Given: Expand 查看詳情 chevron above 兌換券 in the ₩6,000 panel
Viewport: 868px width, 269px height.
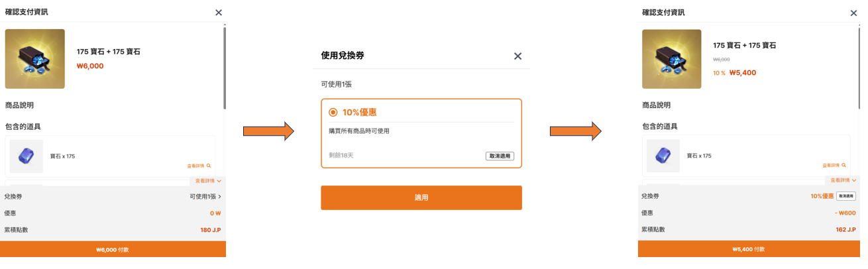Looking at the screenshot, I should [219, 181].
